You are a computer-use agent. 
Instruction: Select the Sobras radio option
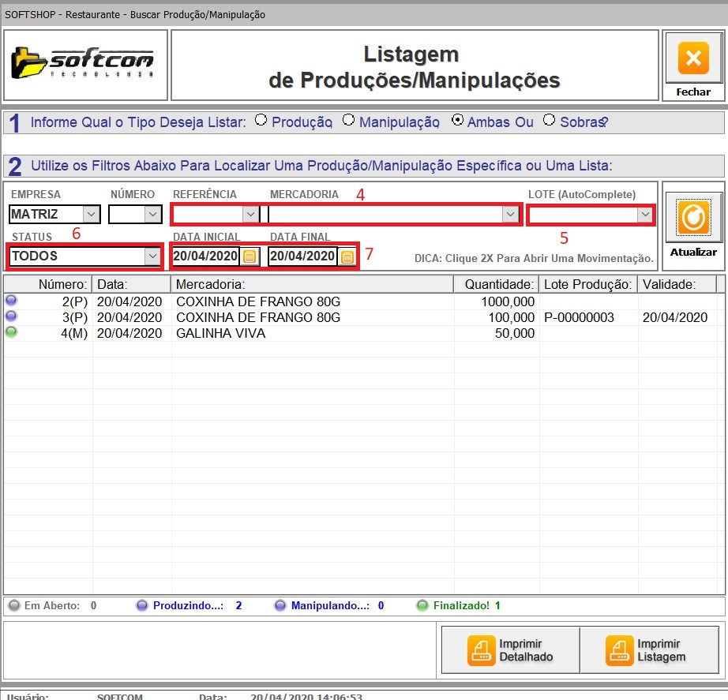click(x=549, y=121)
